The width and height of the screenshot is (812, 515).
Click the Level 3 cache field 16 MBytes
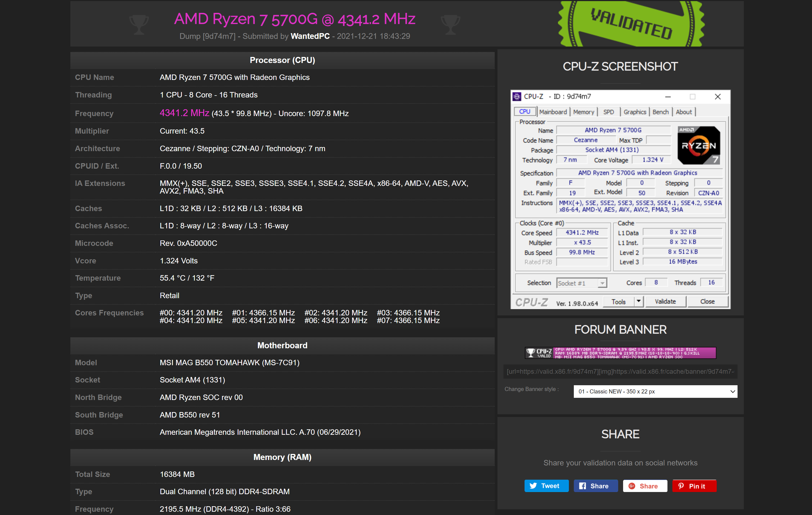683,262
